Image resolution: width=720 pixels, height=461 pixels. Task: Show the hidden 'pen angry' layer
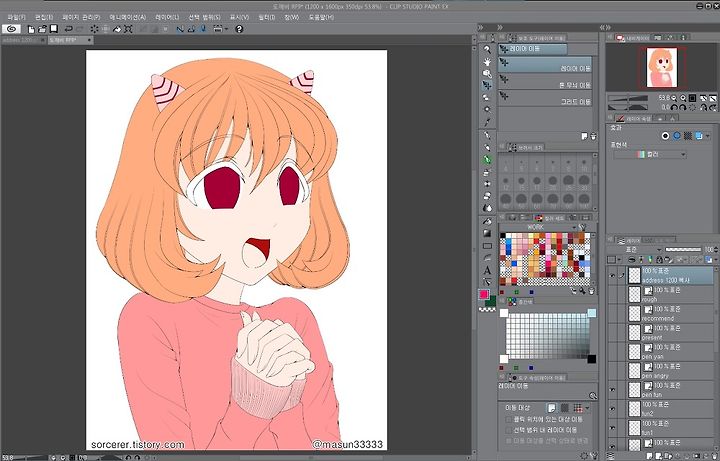click(x=612, y=371)
